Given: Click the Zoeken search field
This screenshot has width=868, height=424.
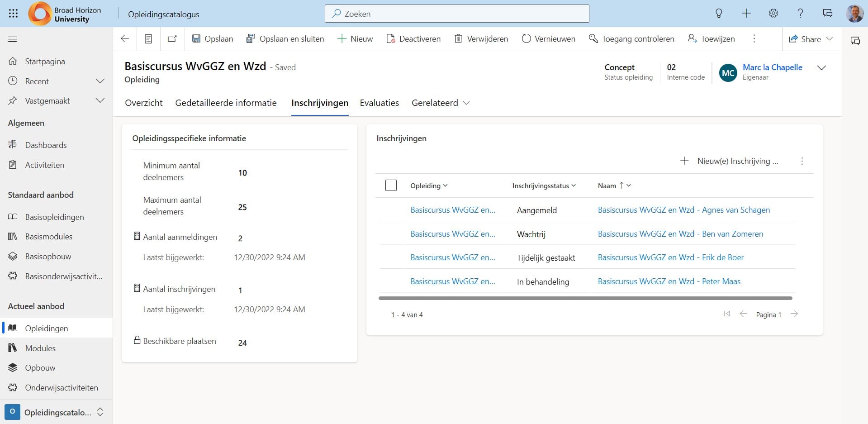Looking at the screenshot, I should (x=457, y=14).
